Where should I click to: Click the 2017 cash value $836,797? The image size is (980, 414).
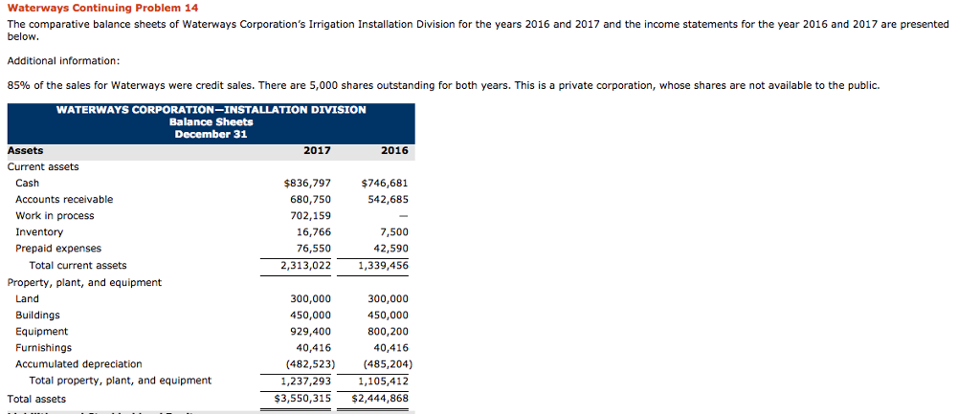pos(307,183)
